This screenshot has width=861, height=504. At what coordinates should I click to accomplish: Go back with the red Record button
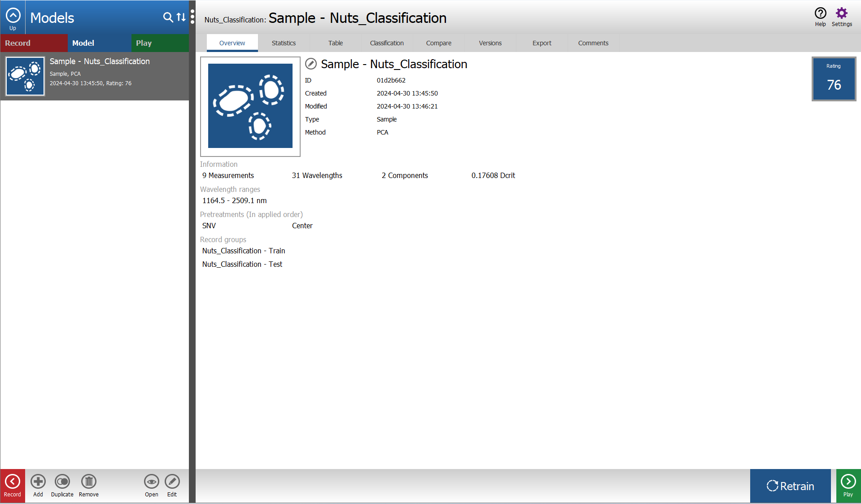13,486
